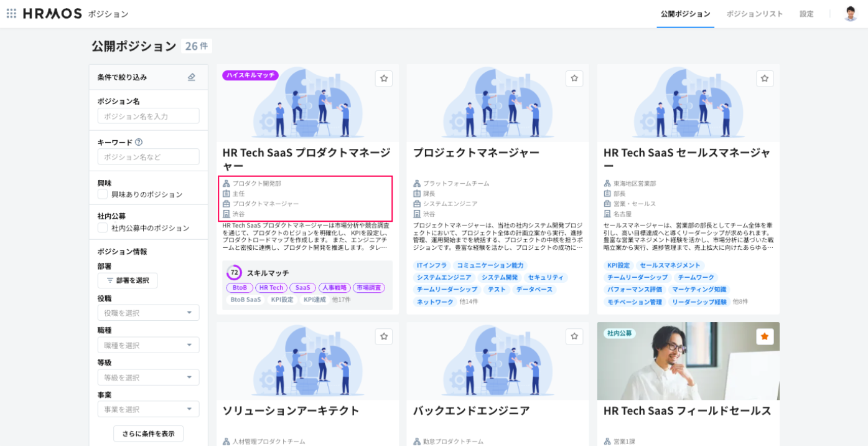Favorite the ソリューションアーキテクト position

[384, 336]
